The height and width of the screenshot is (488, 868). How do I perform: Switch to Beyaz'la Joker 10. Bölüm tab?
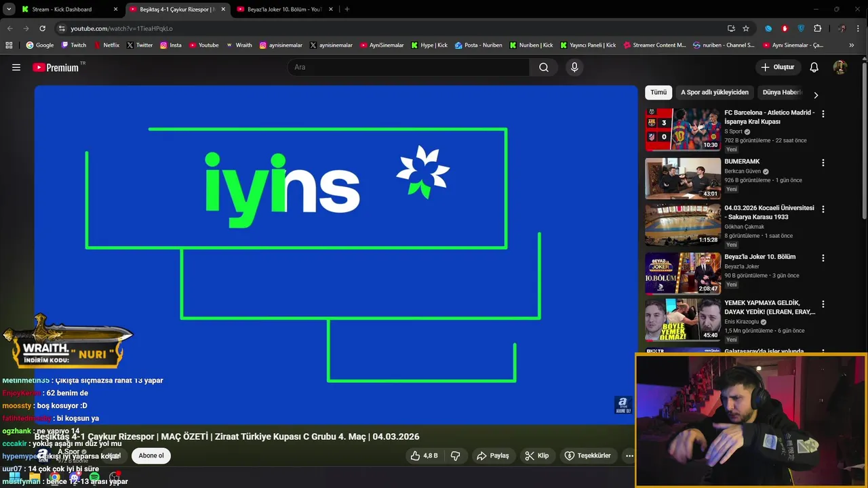(x=283, y=9)
